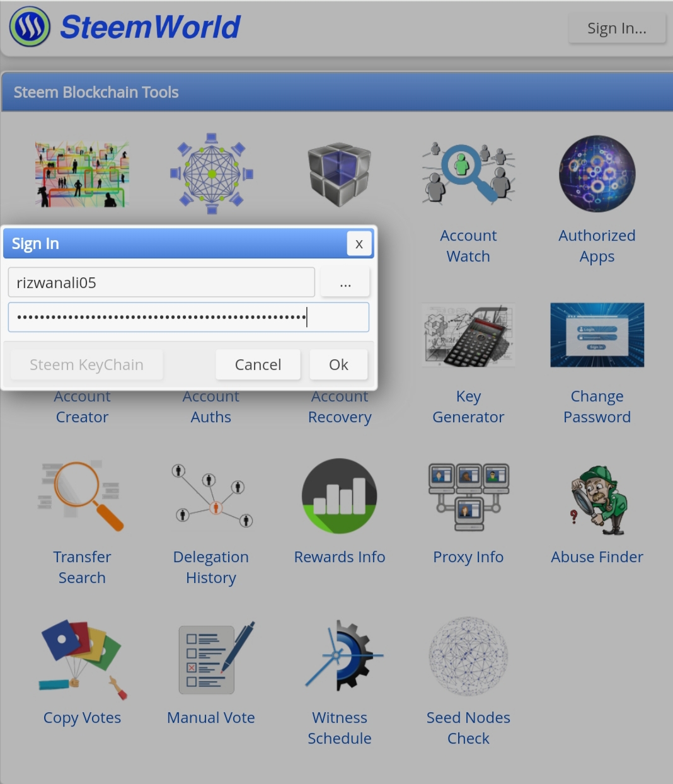Image resolution: width=673 pixels, height=784 pixels.
Task: Click the Proxy Info label
Action: (468, 557)
